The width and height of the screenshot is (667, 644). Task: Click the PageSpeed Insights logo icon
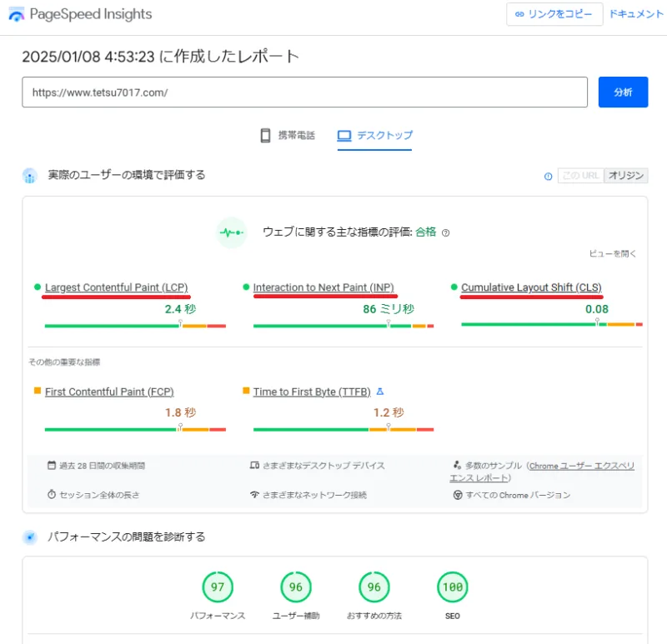(x=15, y=14)
